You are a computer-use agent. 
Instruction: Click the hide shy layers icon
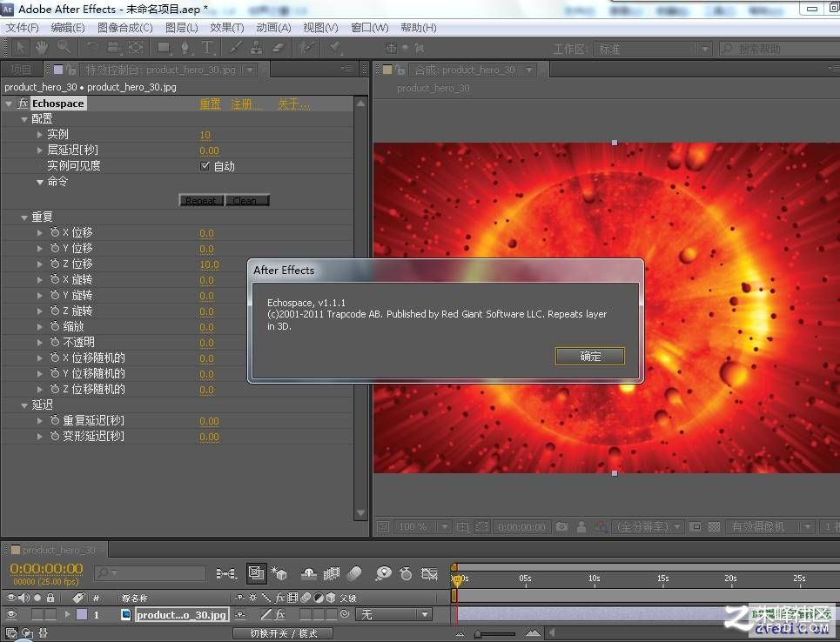[308, 573]
